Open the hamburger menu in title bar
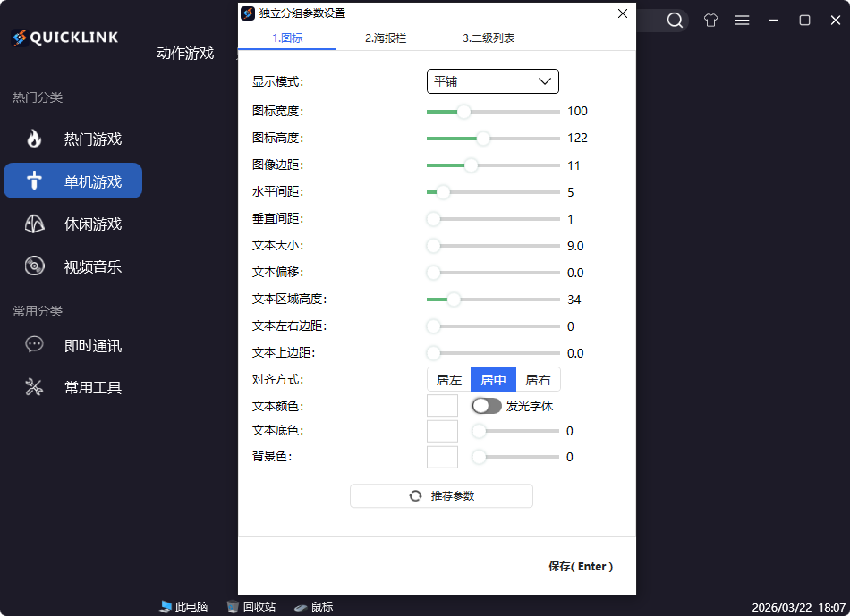This screenshot has width=850, height=616. pyautogui.click(x=742, y=20)
